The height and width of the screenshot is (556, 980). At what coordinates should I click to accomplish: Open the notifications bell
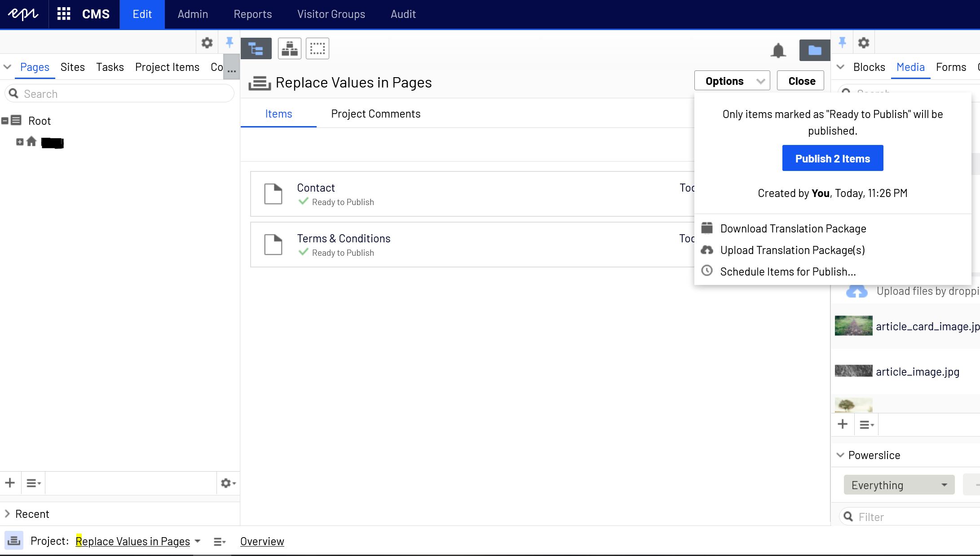tap(778, 50)
